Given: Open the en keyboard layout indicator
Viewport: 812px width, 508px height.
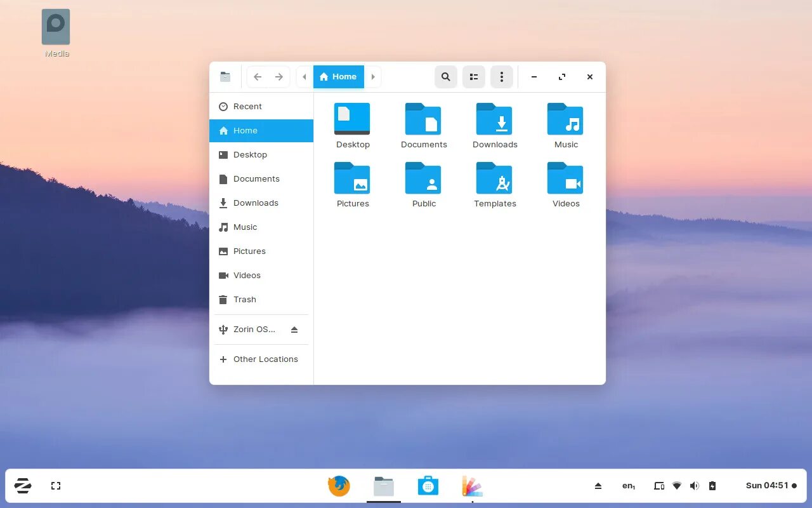Looking at the screenshot, I should [x=628, y=486].
